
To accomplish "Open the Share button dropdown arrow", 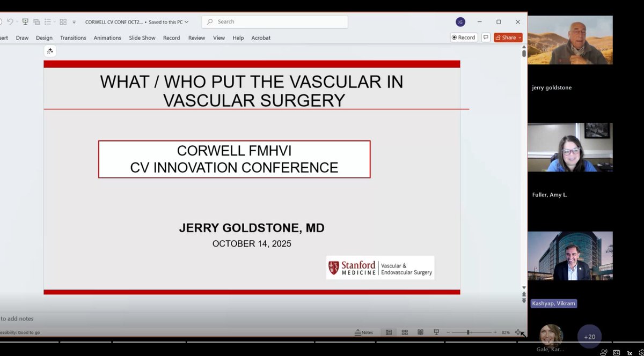I will 518,38.
